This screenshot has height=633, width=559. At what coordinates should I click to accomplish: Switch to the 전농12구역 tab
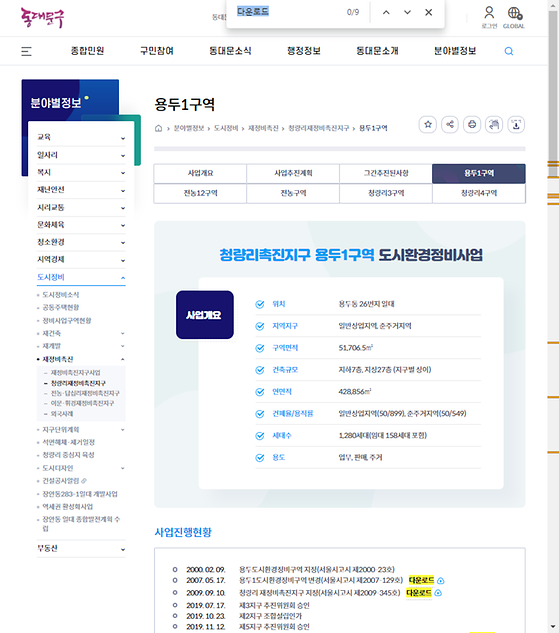(200, 193)
